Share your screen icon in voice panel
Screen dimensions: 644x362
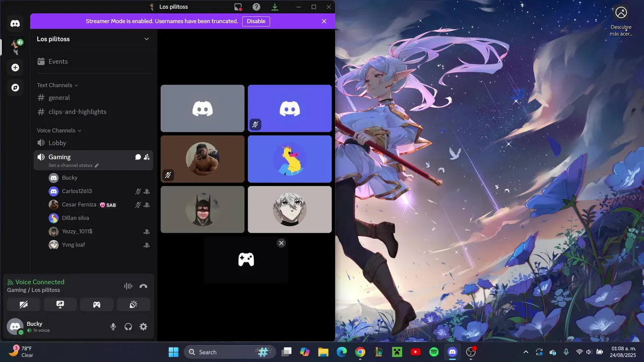(x=60, y=304)
